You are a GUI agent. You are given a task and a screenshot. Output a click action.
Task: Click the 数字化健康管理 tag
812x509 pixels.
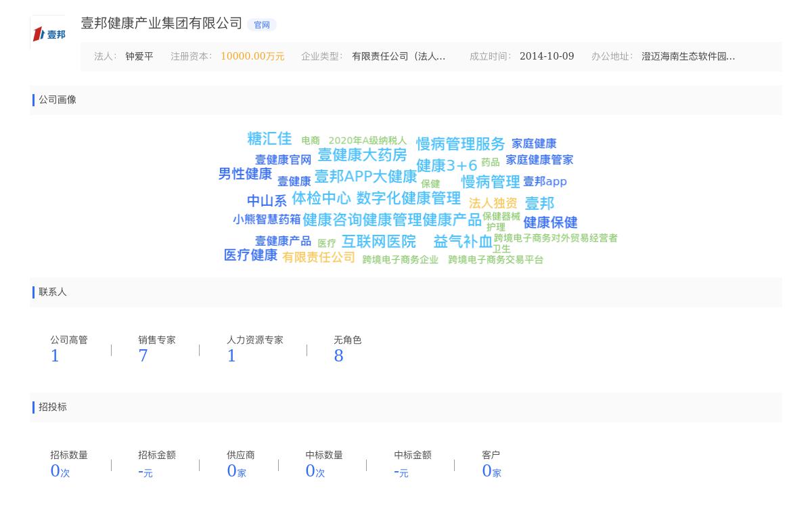click(408, 198)
